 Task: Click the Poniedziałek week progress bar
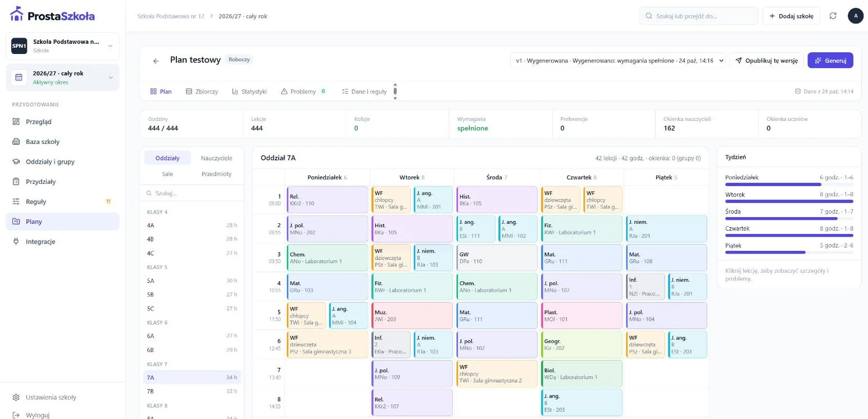(x=789, y=184)
